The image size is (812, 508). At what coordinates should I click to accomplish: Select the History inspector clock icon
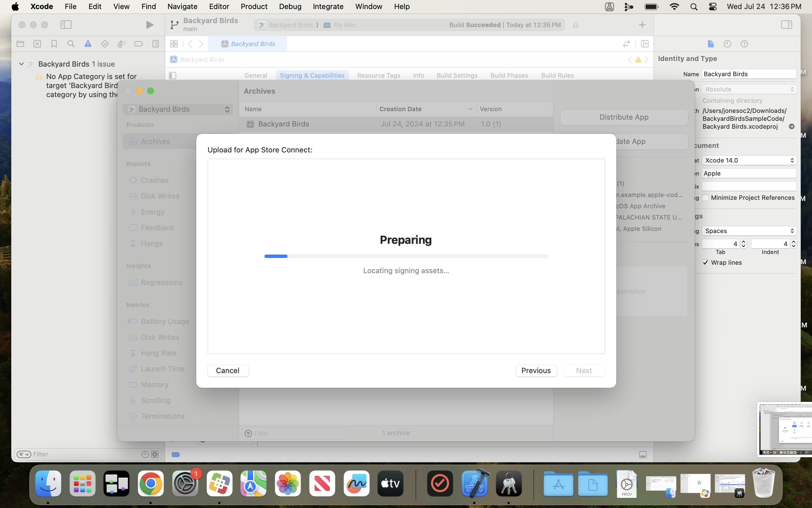pos(727,44)
